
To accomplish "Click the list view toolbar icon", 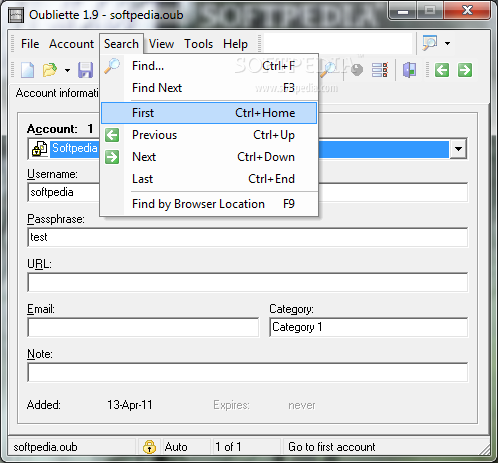I will (x=380, y=70).
